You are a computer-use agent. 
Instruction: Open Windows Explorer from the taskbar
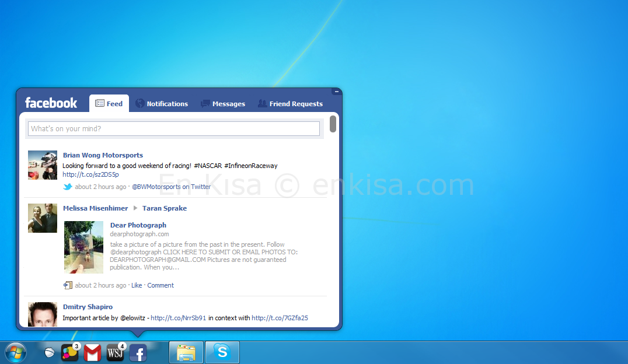tap(186, 353)
